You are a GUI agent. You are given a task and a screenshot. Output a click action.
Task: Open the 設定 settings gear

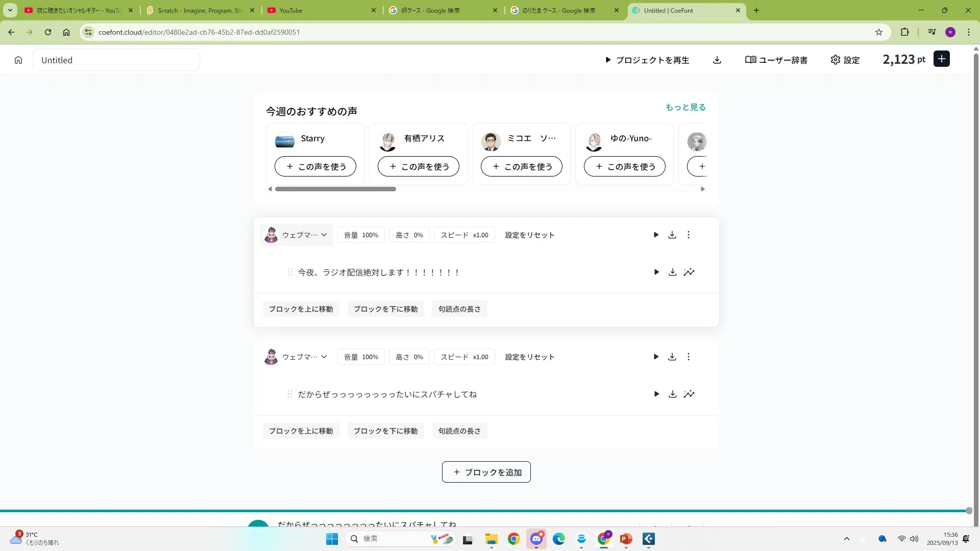(x=845, y=60)
